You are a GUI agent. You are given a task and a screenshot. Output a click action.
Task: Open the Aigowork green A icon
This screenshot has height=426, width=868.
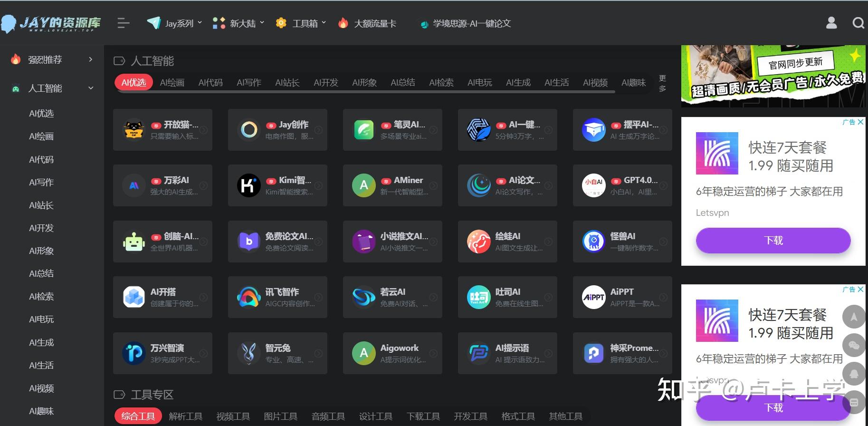tap(364, 353)
